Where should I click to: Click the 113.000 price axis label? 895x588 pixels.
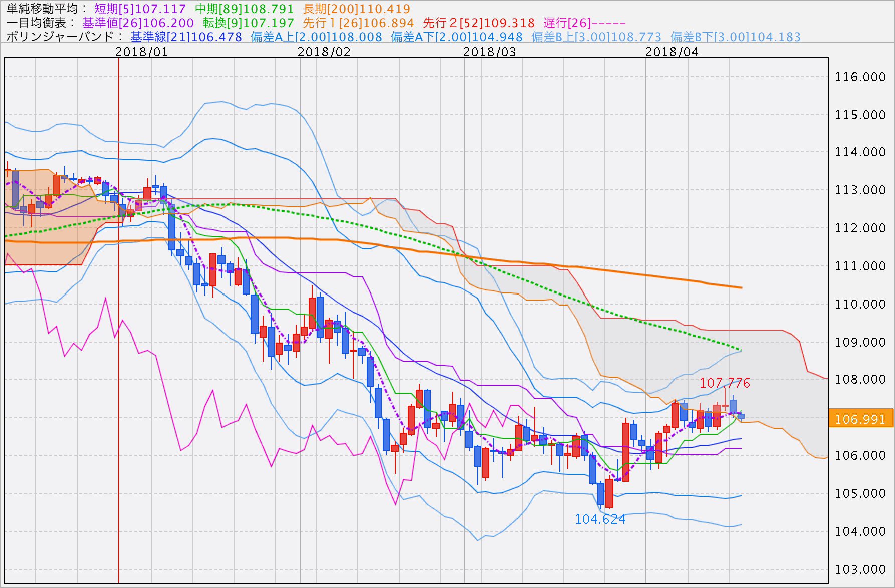click(860, 190)
